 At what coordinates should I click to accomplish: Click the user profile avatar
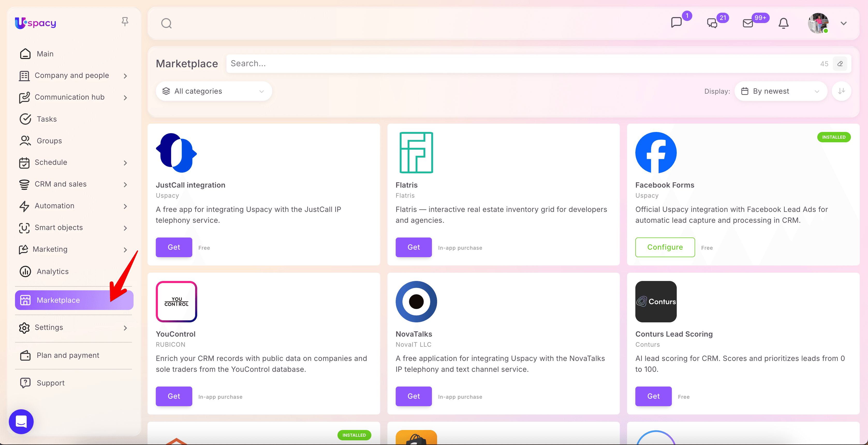(x=818, y=23)
